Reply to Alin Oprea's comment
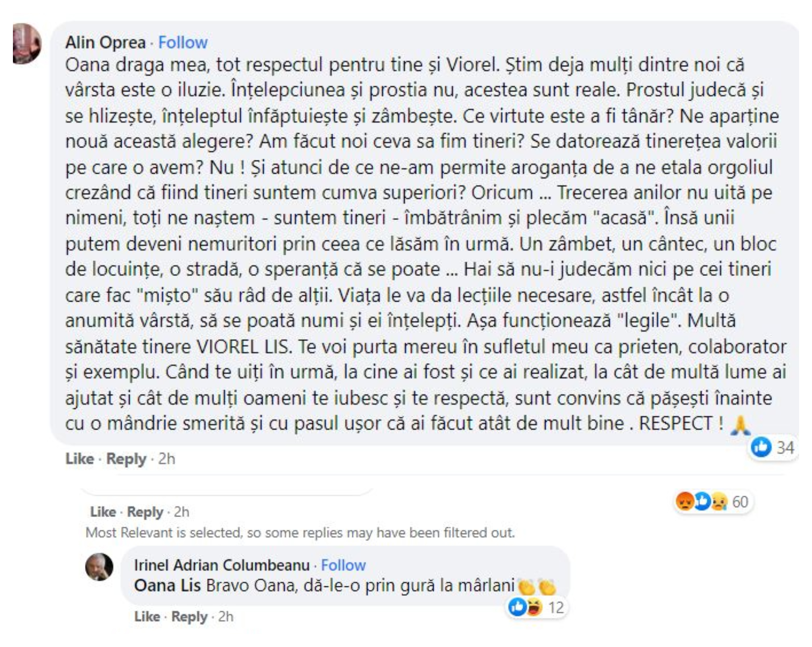 [x=126, y=459]
